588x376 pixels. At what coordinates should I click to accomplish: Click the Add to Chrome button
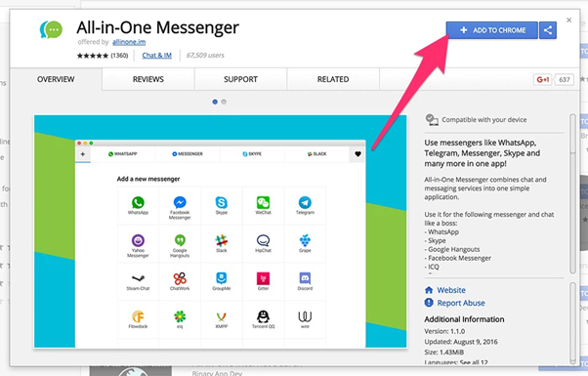pos(492,30)
